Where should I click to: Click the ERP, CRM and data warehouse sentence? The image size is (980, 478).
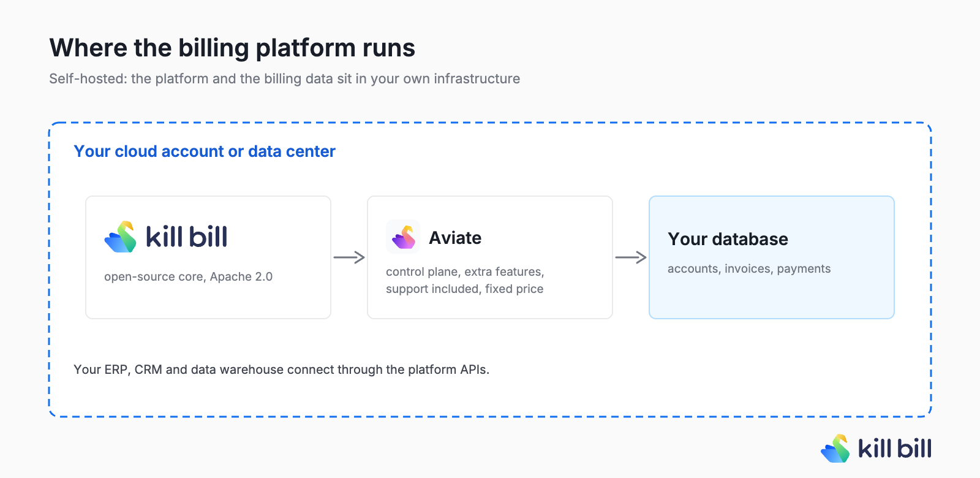click(x=281, y=370)
